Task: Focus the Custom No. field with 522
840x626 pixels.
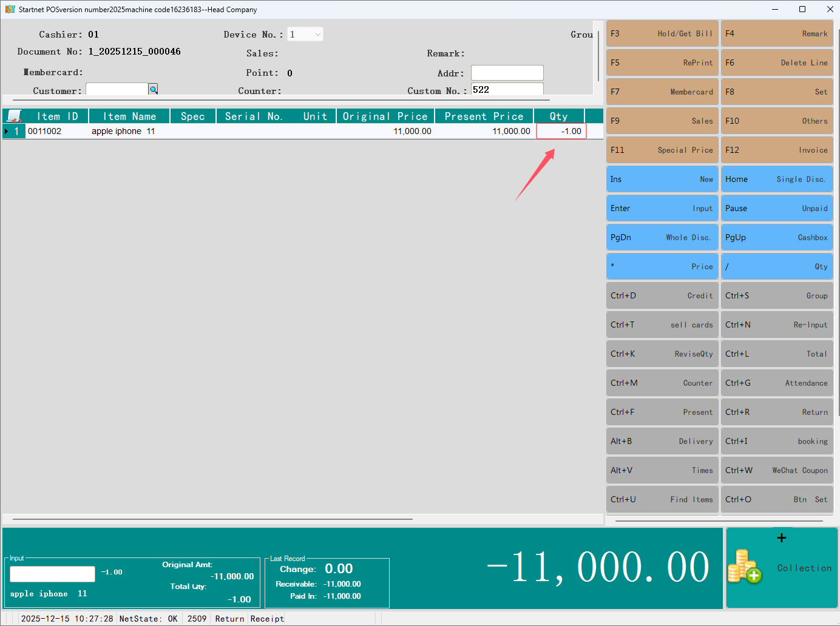Action: (x=507, y=90)
